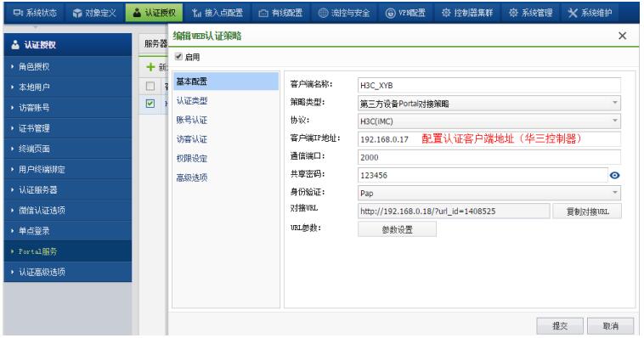
Task: Open the 策略类型 dropdown
Action: click(x=489, y=104)
